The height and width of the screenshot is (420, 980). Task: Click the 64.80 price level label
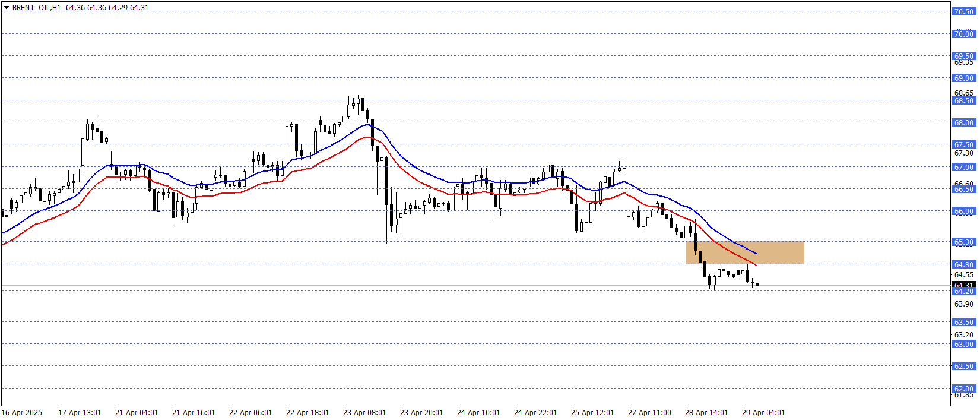964,264
